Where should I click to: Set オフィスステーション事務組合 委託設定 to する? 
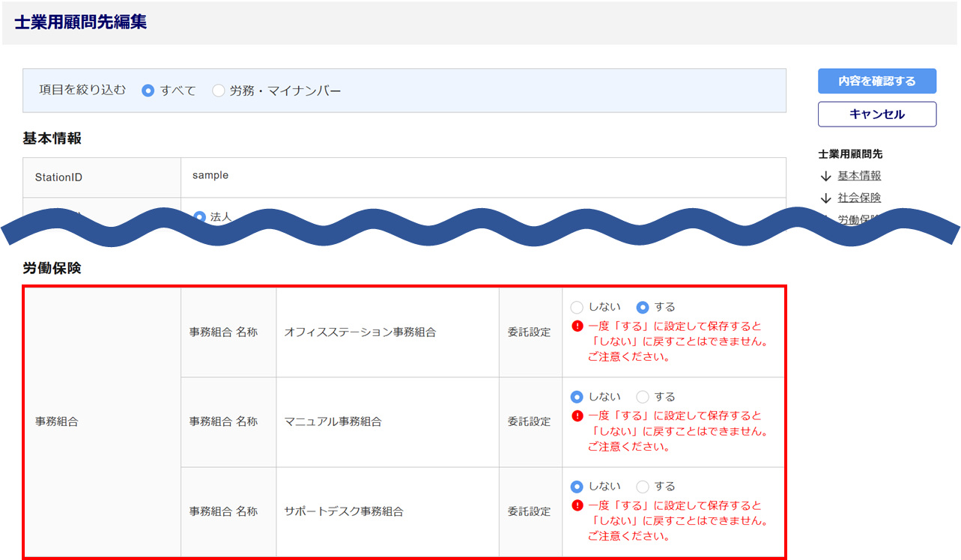(643, 307)
